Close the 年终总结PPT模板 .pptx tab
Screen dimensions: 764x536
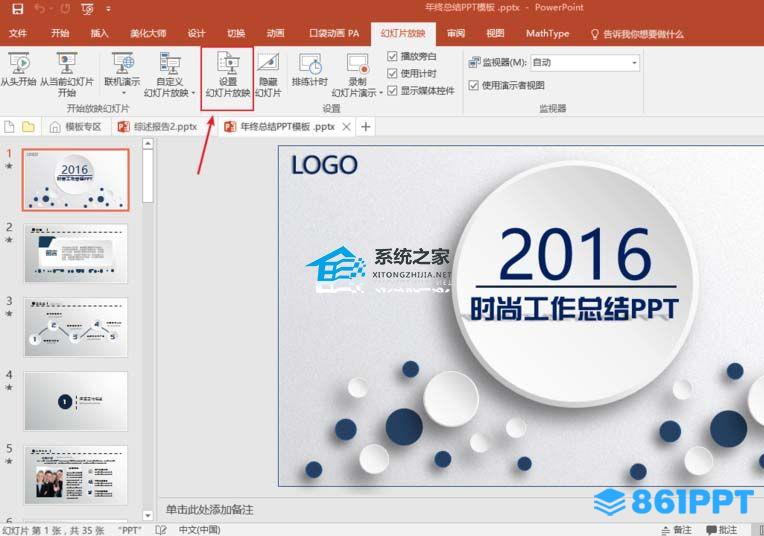[x=346, y=127]
